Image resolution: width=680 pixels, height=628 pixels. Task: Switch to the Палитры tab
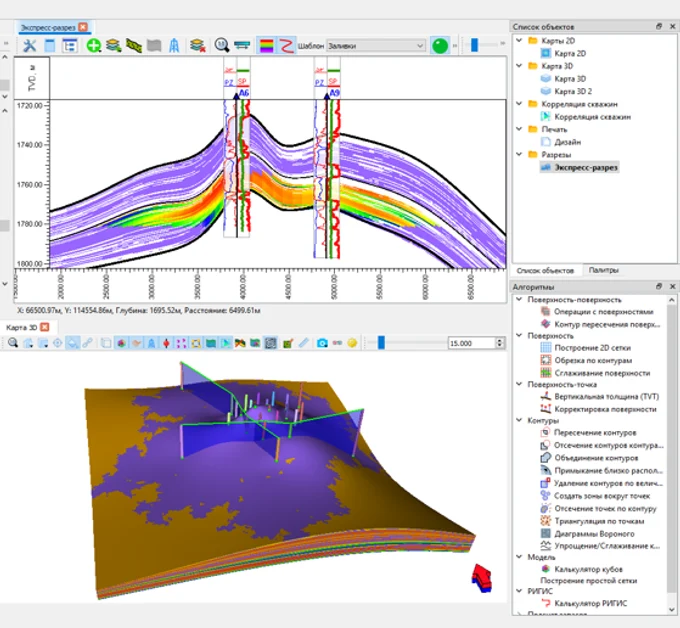point(603,271)
